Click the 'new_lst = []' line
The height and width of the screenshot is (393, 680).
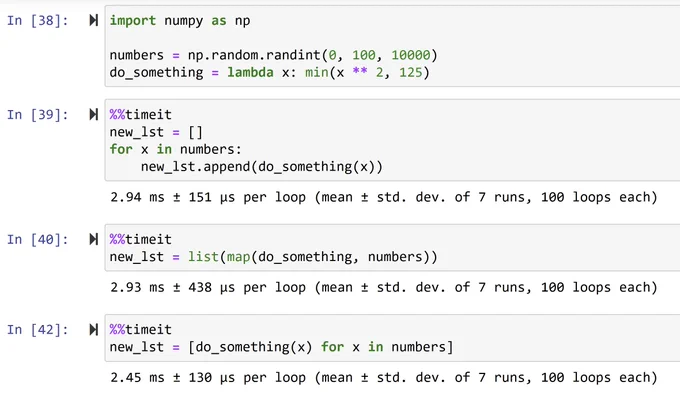156,132
